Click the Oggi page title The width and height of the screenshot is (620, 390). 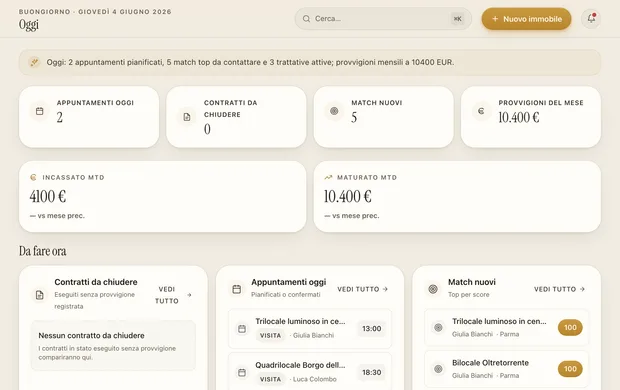[x=29, y=25]
